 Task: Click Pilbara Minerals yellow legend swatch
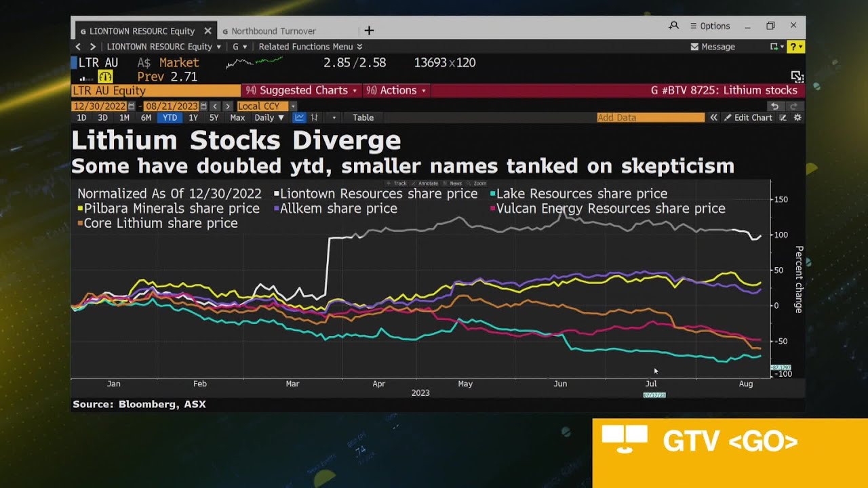(x=81, y=209)
